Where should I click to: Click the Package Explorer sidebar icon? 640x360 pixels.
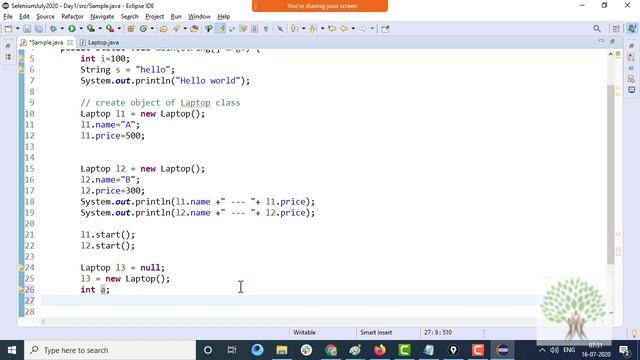pyautogui.click(x=9, y=57)
